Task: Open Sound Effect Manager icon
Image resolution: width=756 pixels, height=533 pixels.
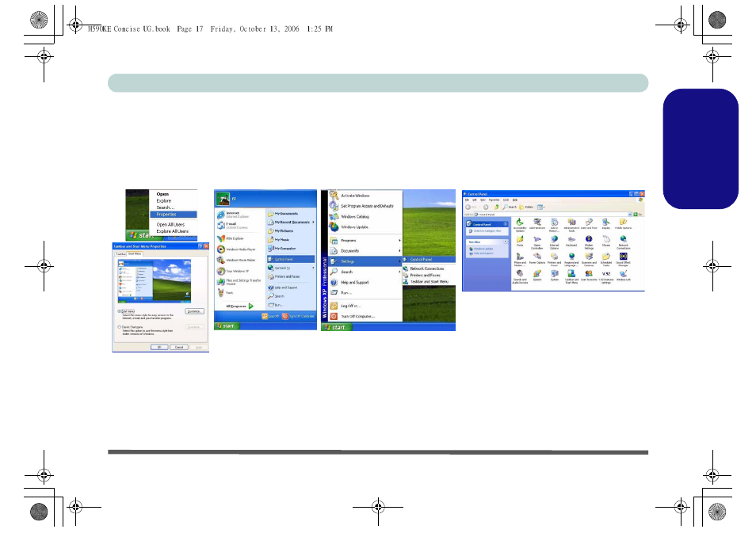Action: coord(623,259)
